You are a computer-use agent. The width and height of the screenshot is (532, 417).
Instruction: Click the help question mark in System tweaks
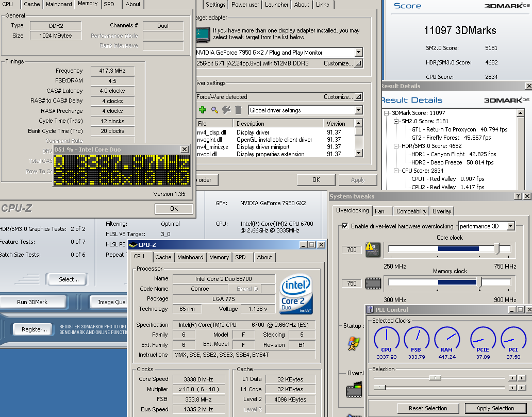pos(518,196)
